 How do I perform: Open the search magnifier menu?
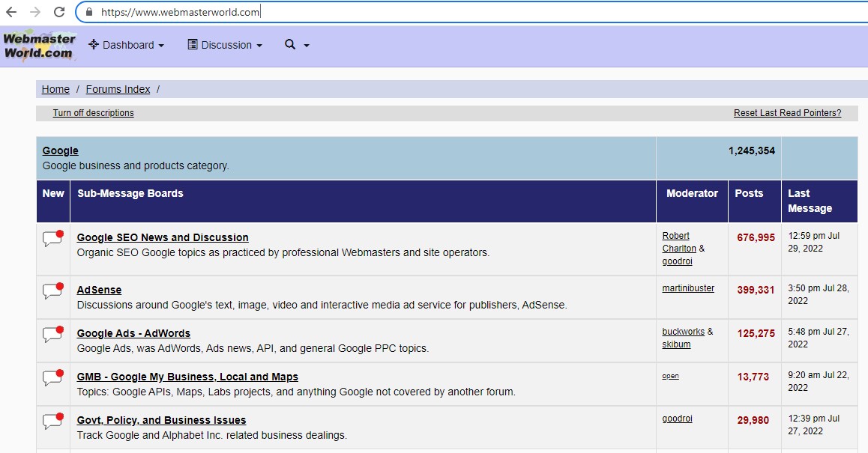pos(297,45)
